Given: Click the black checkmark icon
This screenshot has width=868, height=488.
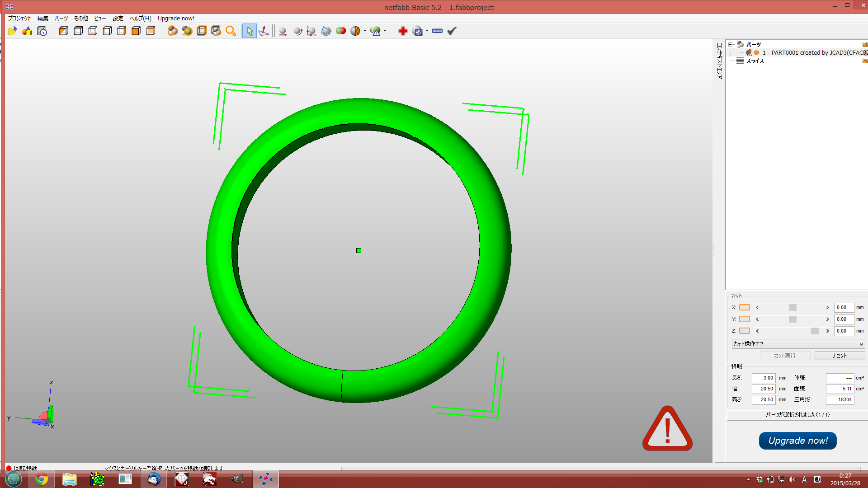Looking at the screenshot, I should coord(452,31).
